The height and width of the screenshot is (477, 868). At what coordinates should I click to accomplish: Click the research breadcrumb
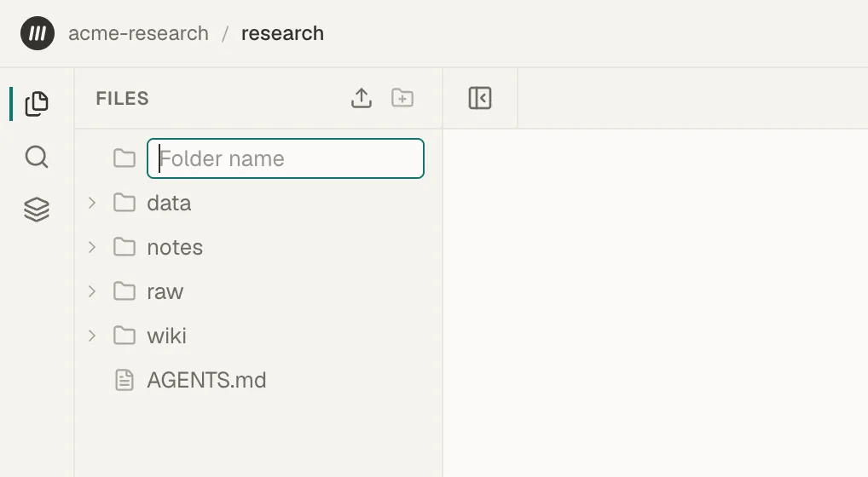pos(282,34)
